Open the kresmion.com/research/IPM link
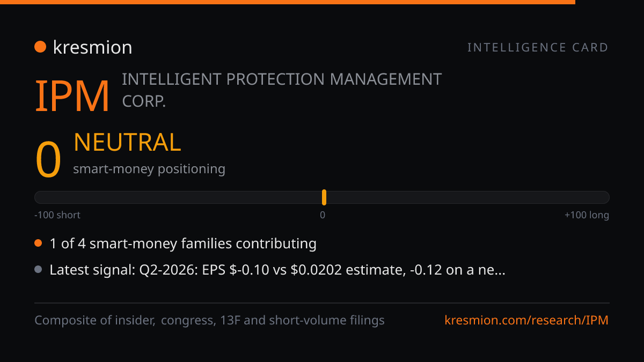Screen dimensions: 644x362 point(527,321)
